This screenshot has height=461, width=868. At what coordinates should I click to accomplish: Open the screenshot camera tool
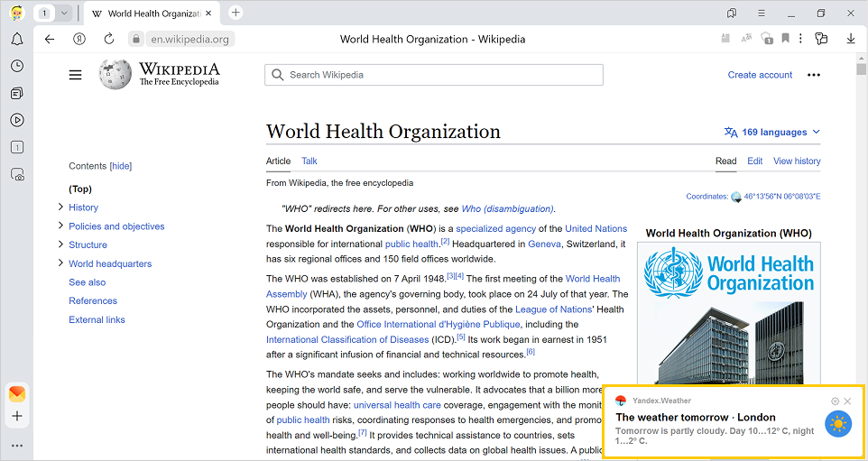[17, 174]
